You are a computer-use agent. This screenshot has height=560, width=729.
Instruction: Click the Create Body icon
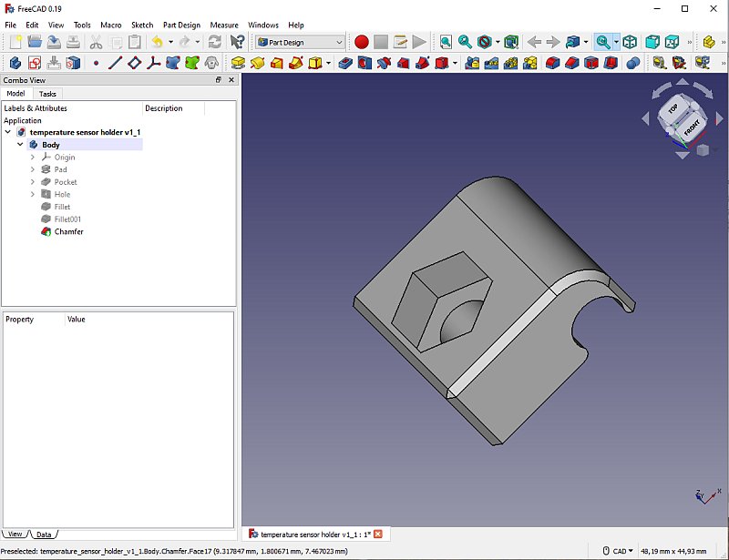point(15,63)
